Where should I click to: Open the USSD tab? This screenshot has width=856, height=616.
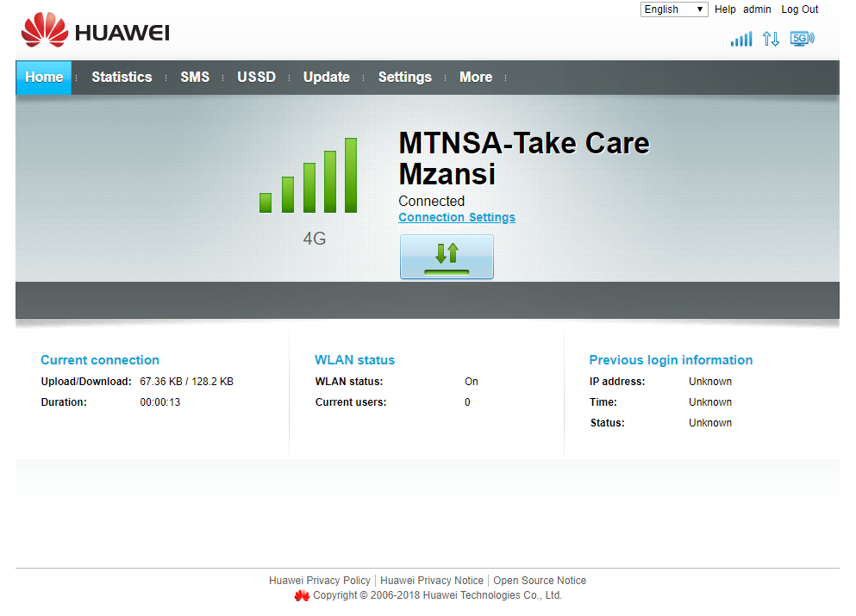tap(257, 78)
